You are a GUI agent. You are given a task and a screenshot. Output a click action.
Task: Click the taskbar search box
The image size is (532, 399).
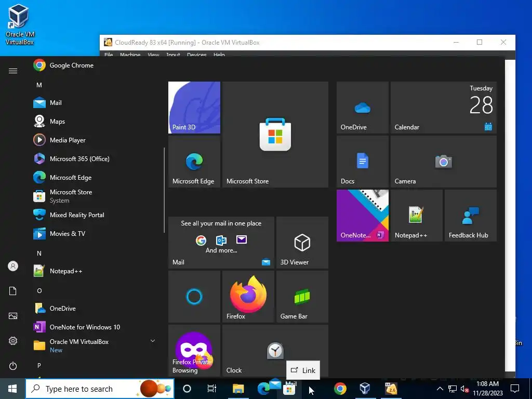coord(100,389)
